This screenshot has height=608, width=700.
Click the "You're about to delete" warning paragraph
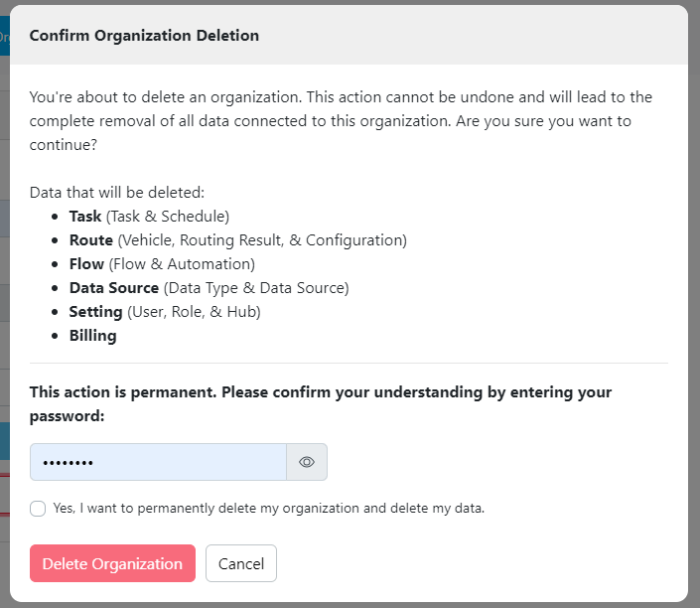[x=341, y=120]
